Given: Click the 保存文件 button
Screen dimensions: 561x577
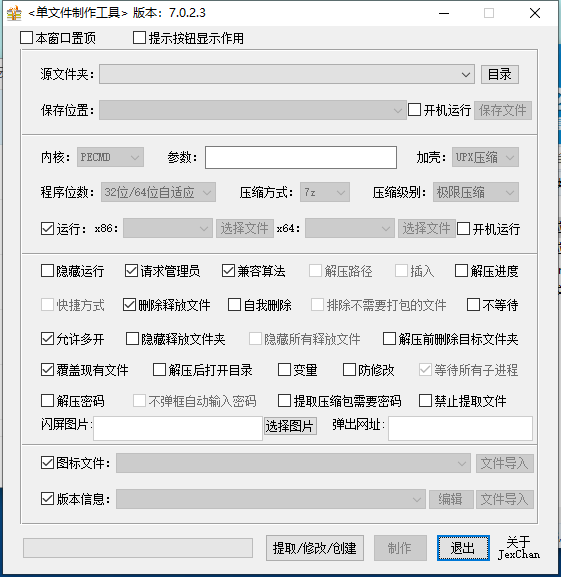Looking at the screenshot, I should (503, 110).
